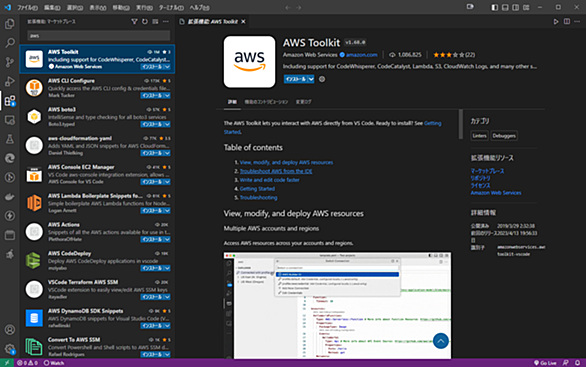Select the Linters category tag

(x=479, y=136)
